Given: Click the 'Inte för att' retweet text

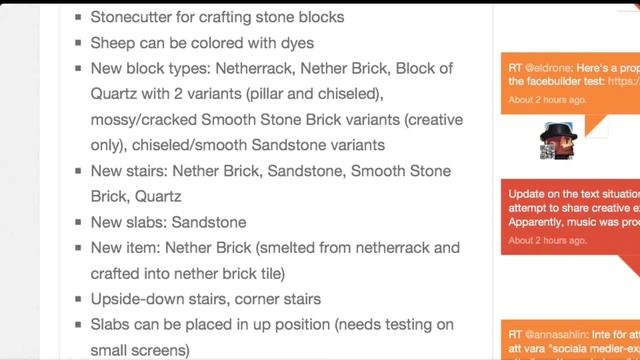Looking at the screenshot, I should point(616,334).
